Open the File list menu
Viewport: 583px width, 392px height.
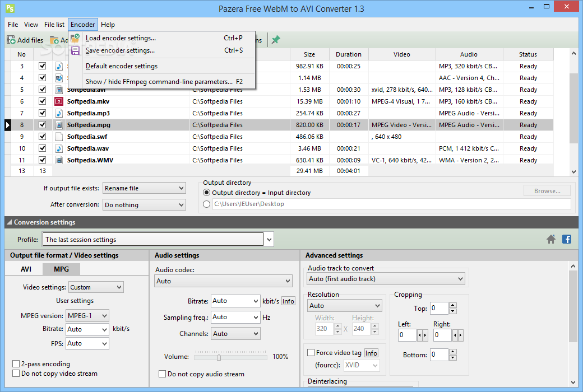(x=54, y=25)
